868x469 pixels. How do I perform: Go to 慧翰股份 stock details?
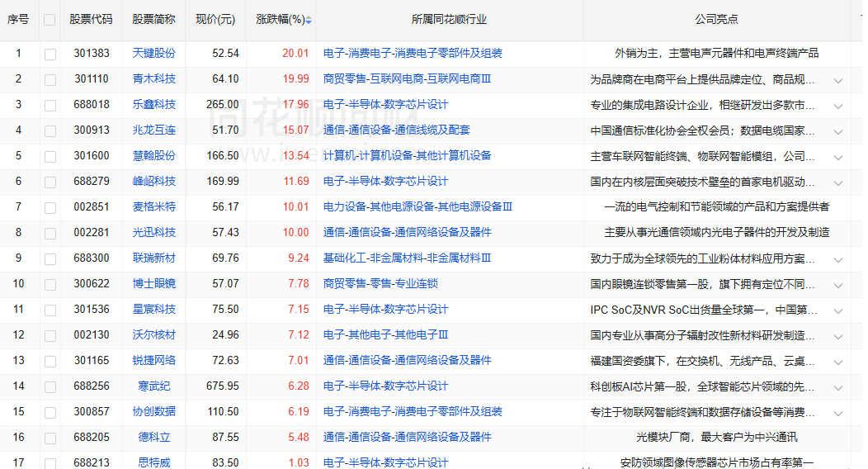click(154, 155)
